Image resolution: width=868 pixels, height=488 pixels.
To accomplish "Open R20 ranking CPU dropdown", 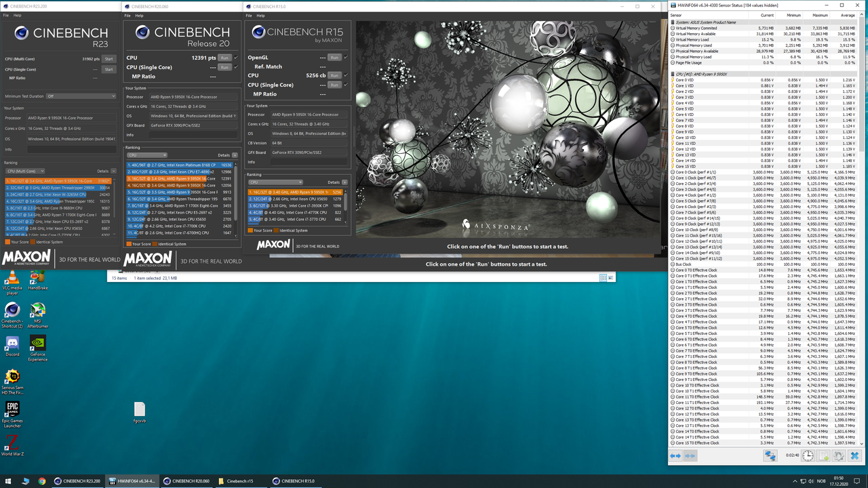I will 146,155.
